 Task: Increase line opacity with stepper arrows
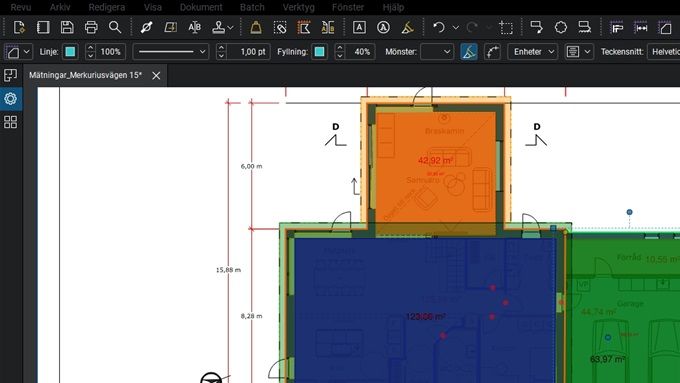point(90,48)
